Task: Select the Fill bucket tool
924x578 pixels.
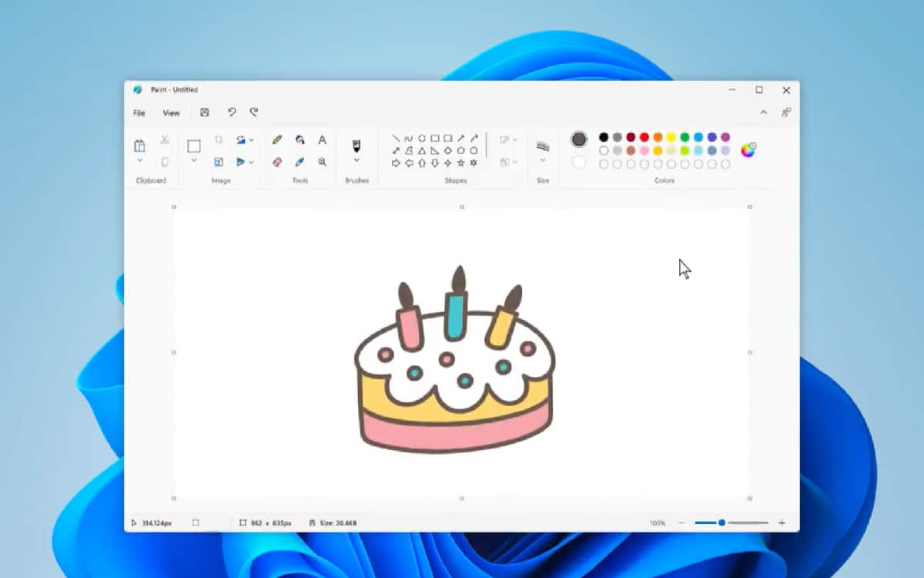Action: (x=300, y=139)
